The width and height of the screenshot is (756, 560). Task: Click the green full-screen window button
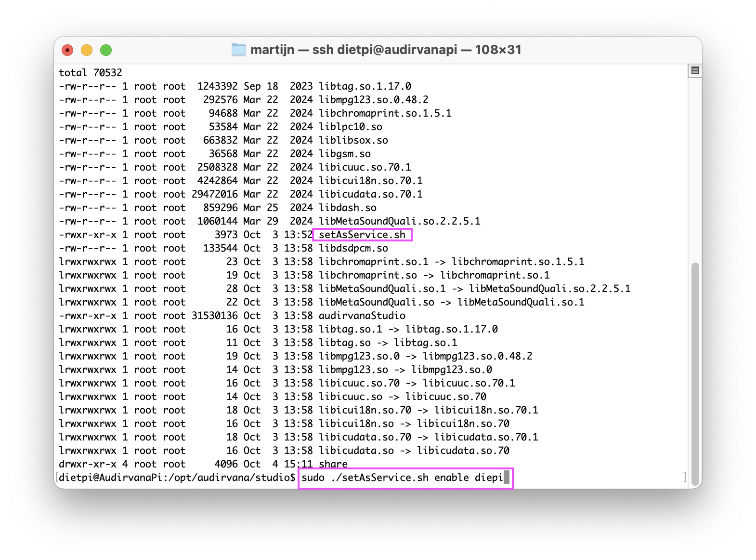pyautogui.click(x=106, y=50)
